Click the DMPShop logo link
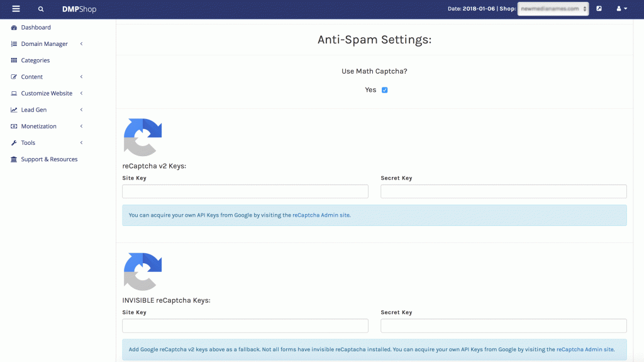 click(79, 9)
